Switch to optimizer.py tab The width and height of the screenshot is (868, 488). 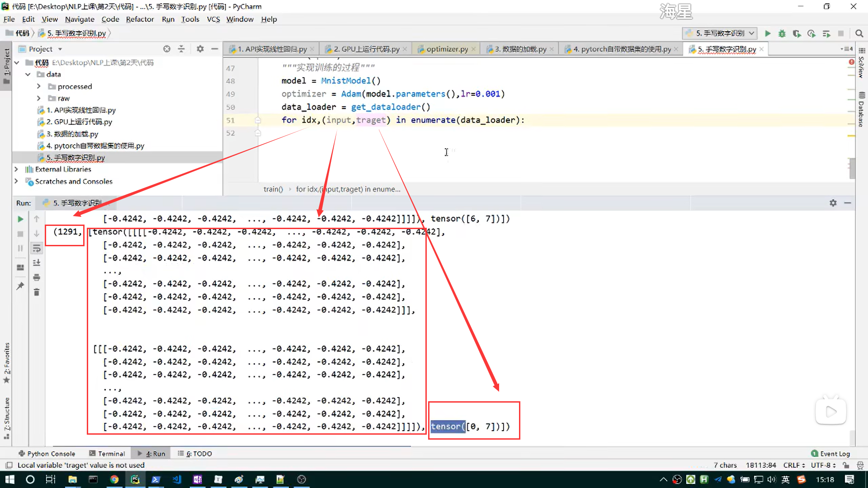447,49
